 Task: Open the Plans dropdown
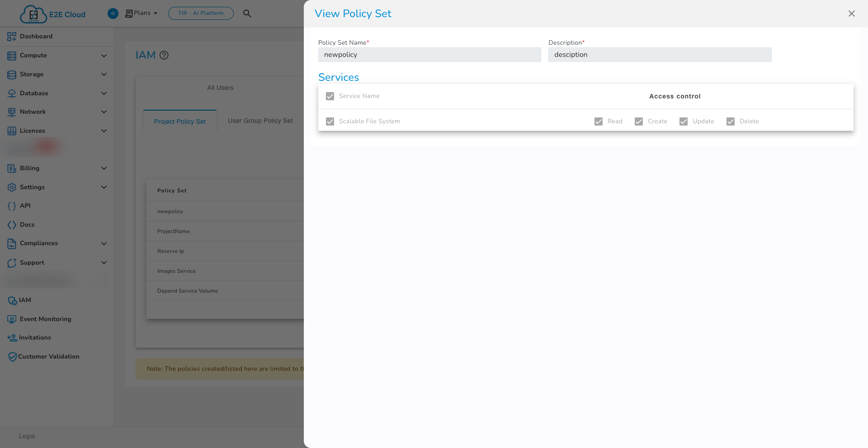point(142,13)
